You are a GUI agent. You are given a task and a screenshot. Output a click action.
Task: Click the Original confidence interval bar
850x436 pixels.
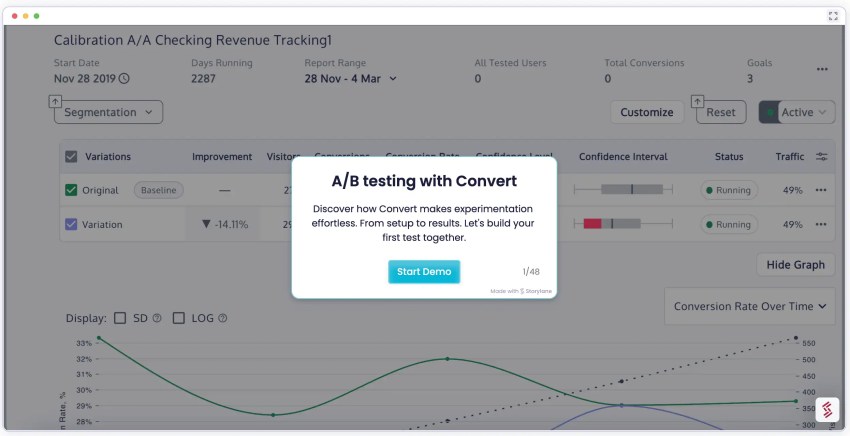(623, 189)
